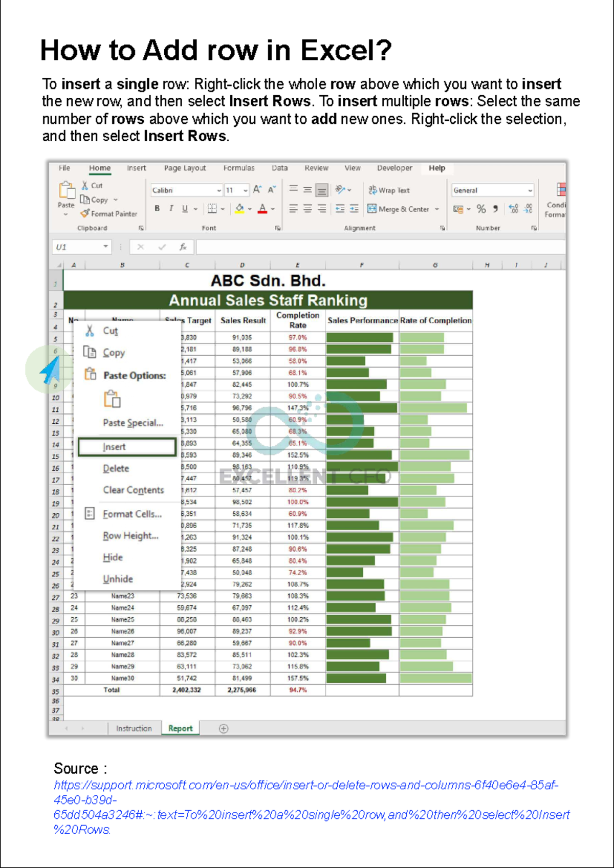Click Increase Indent icon
614x868 pixels.
click(x=354, y=209)
